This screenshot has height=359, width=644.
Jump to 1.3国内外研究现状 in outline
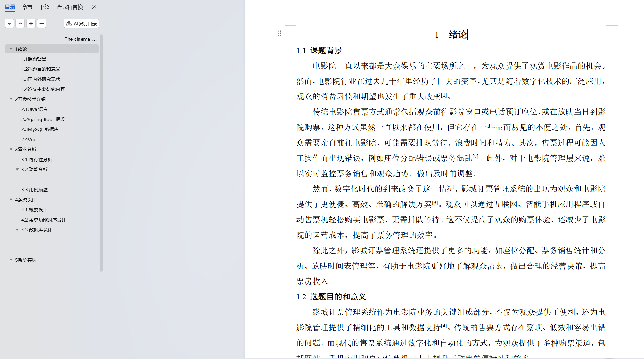(41, 79)
